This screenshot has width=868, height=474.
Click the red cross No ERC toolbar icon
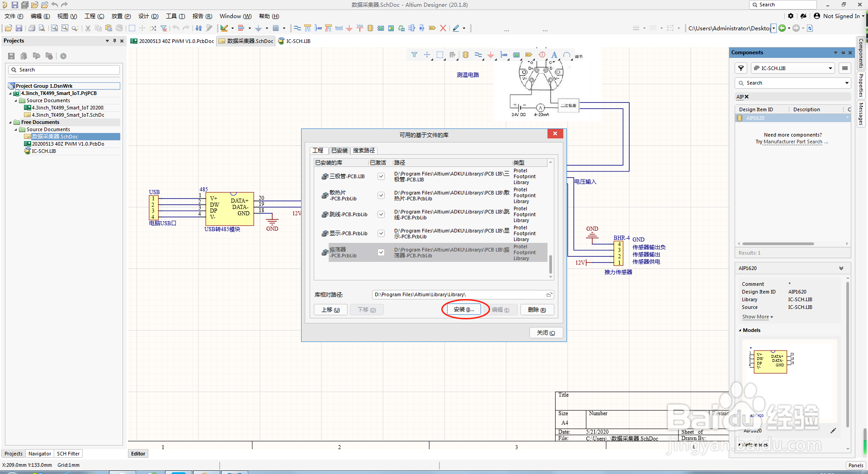point(443,28)
